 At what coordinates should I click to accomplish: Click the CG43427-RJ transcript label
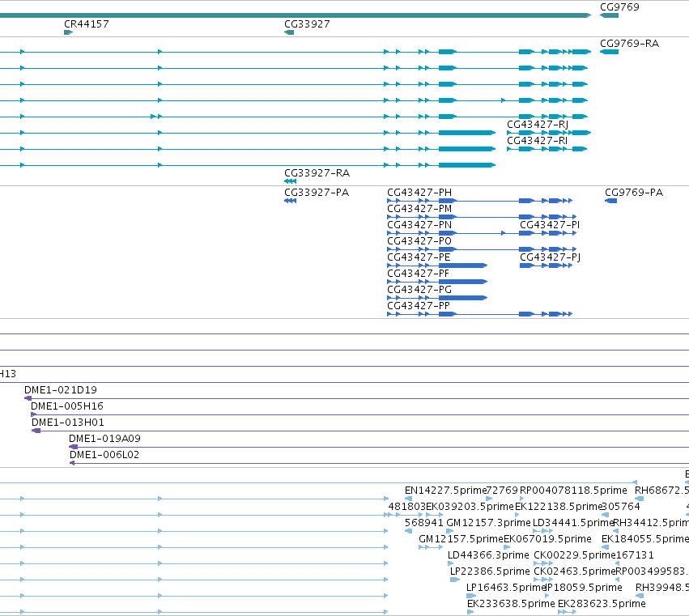coord(538,125)
